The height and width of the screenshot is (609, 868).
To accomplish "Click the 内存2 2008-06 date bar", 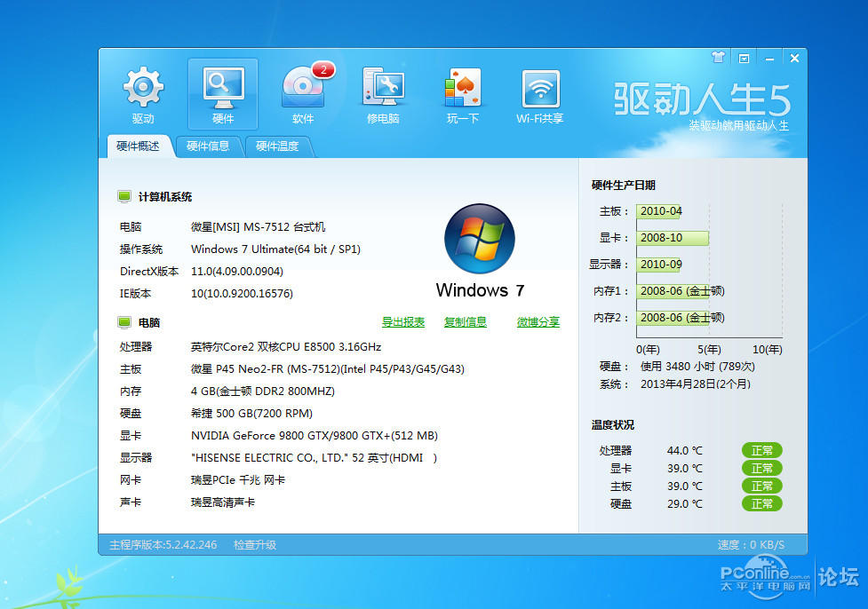I will pos(673,318).
